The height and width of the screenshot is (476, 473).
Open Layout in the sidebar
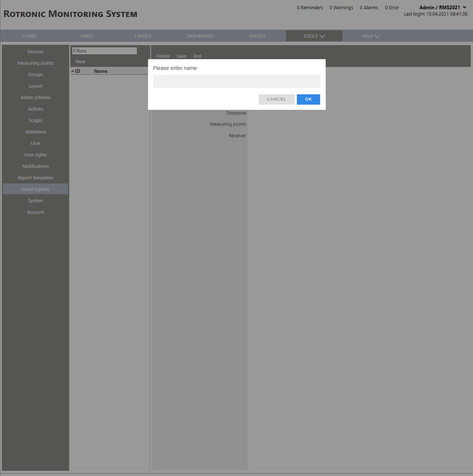pyautogui.click(x=36, y=86)
